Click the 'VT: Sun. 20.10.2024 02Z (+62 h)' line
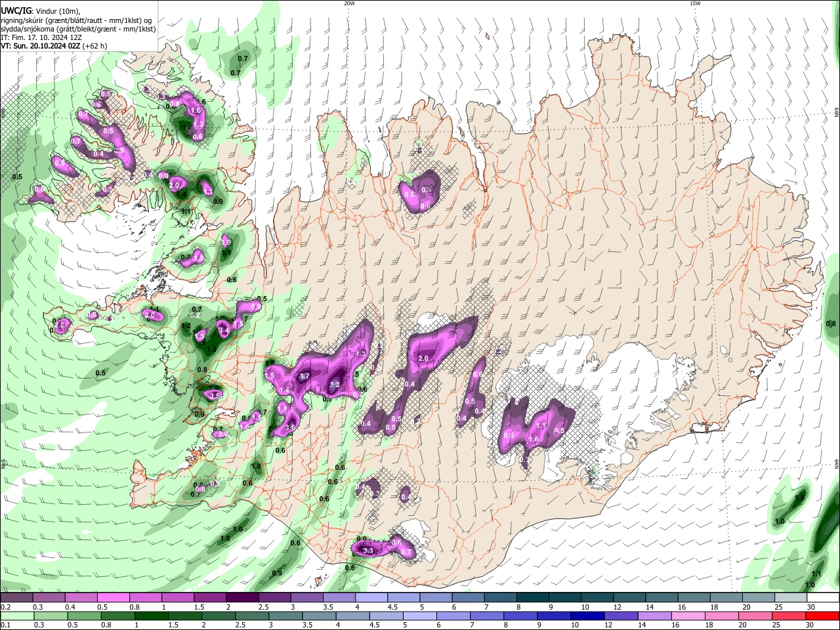The image size is (840, 630). 54,46
